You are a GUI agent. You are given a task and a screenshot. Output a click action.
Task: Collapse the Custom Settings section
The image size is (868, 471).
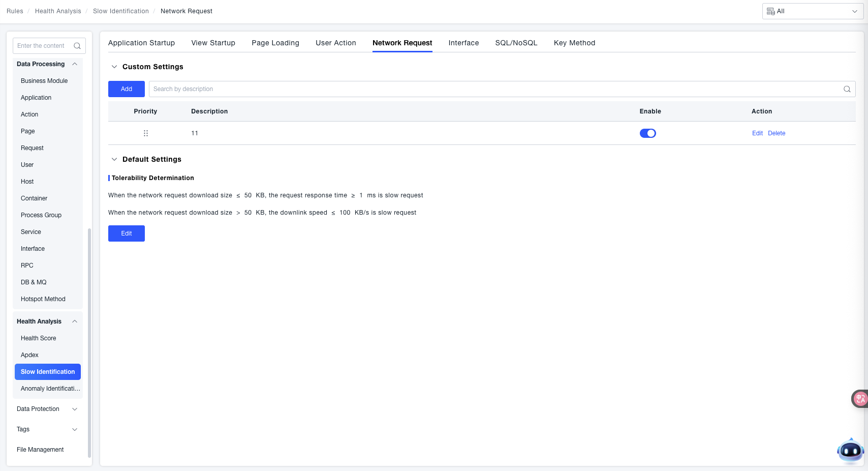pos(114,67)
